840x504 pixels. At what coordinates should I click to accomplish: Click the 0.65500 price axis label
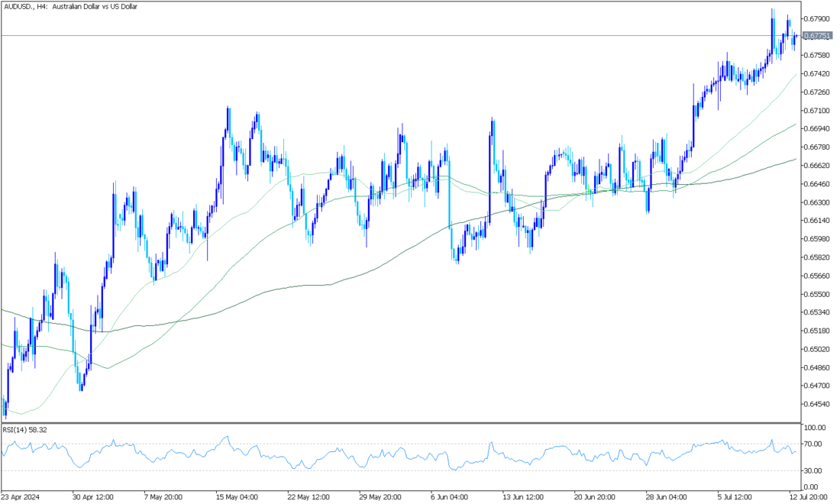point(817,294)
